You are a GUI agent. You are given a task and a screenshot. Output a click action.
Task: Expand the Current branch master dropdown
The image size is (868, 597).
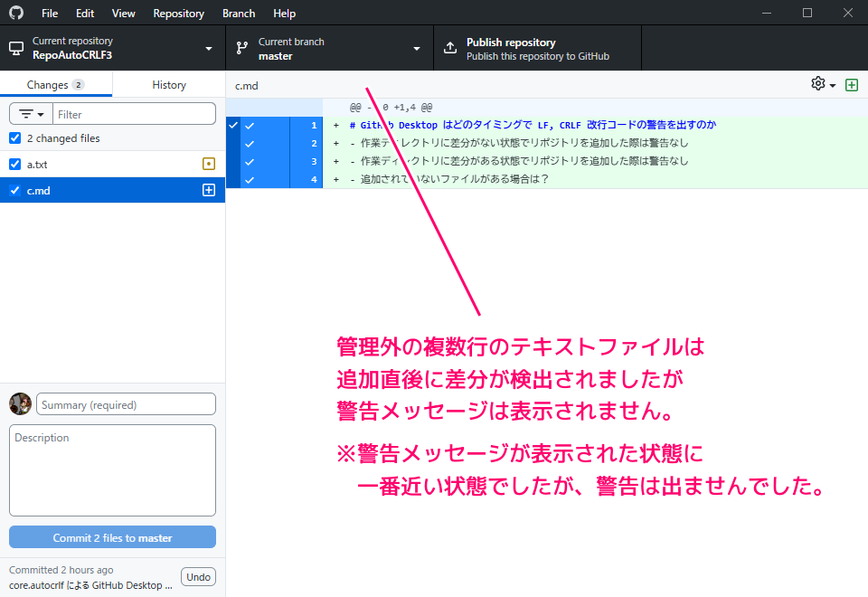pos(329,48)
